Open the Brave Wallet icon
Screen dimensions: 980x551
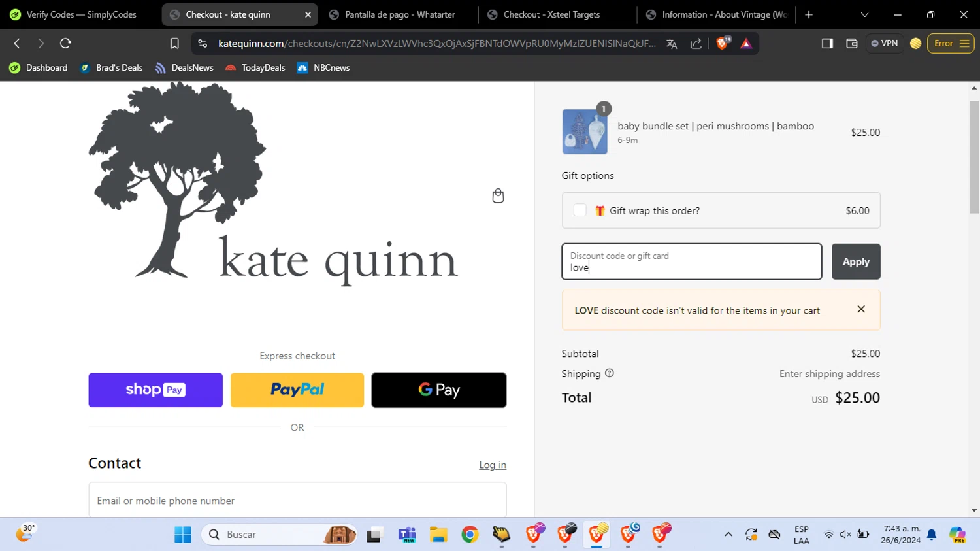pyautogui.click(x=851, y=44)
